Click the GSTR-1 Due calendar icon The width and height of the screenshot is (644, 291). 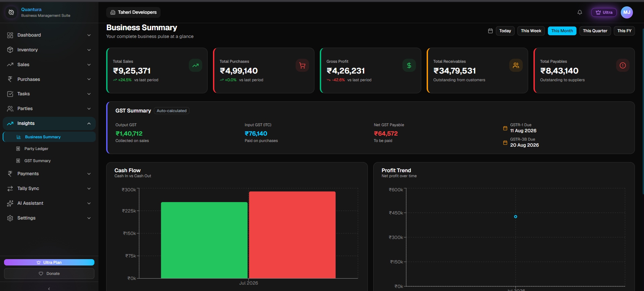[505, 128]
